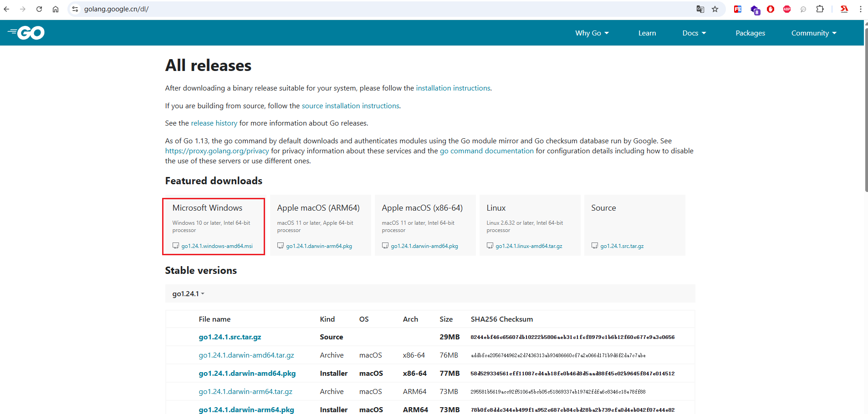This screenshot has width=868, height=414.
Task: Expand the Docs dropdown menu
Action: coord(694,33)
